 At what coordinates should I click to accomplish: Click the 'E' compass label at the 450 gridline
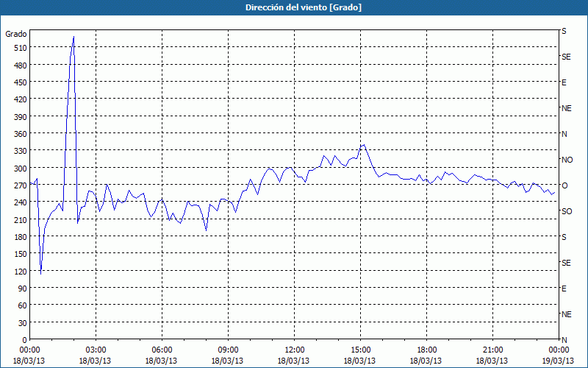point(564,82)
